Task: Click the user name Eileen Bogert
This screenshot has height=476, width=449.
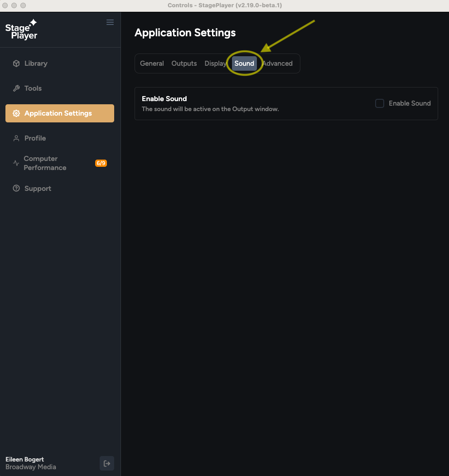Action: coord(24,459)
